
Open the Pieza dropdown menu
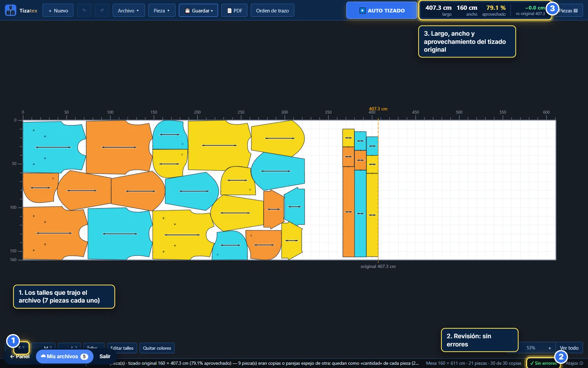(x=162, y=10)
